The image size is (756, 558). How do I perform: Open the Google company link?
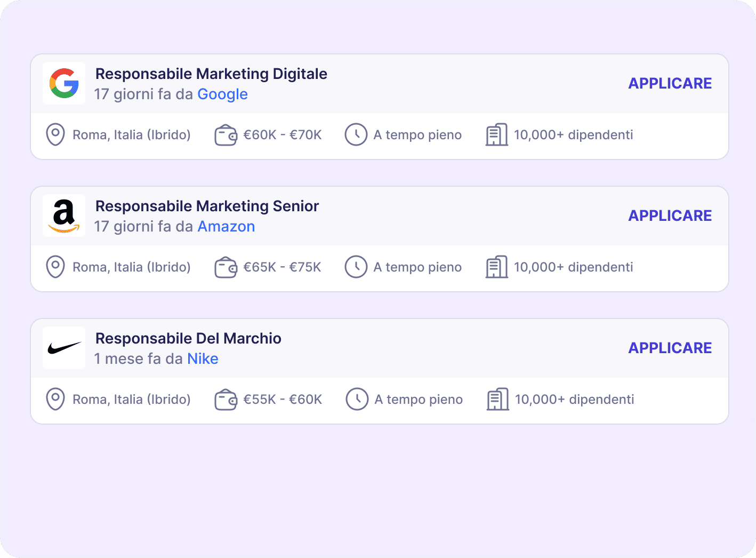tap(222, 94)
